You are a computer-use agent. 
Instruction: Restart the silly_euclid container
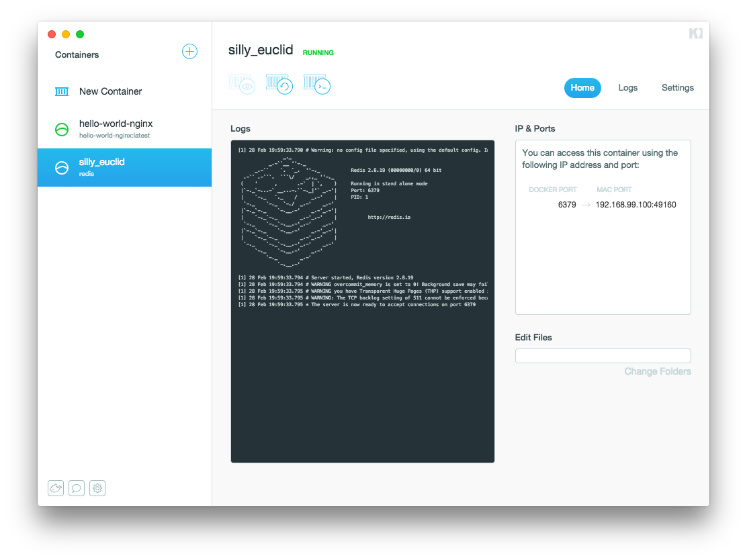click(x=279, y=84)
